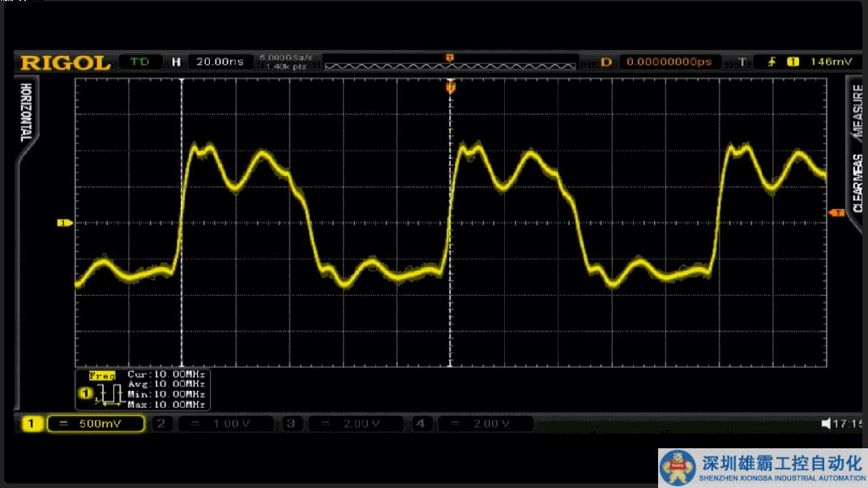Click the T'D trigger status indicator
Image resolution: width=868 pixels, height=488 pixels.
click(x=139, y=62)
